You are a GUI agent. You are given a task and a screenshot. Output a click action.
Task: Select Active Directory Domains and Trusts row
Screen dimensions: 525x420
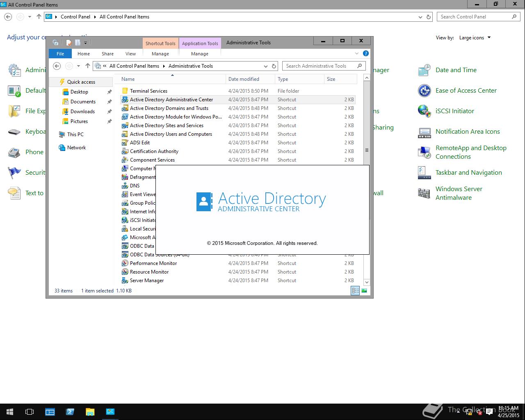pyautogui.click(x=238, y=108)
